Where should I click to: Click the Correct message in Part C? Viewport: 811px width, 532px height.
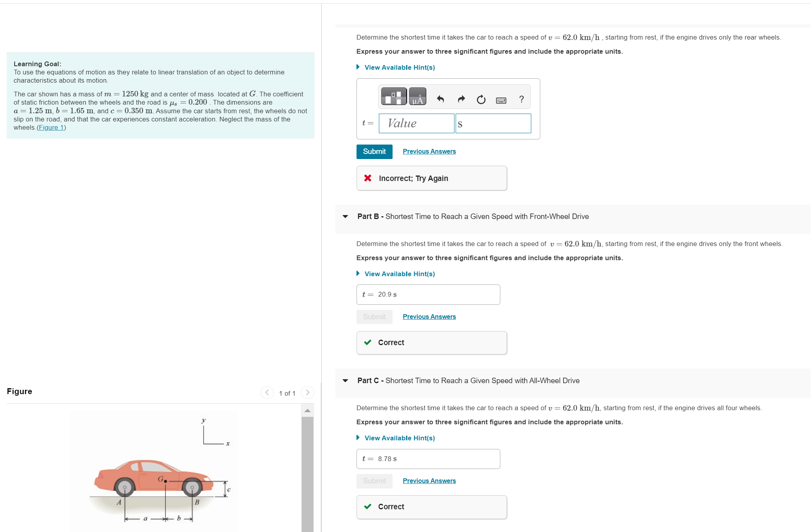coord(432,507)
